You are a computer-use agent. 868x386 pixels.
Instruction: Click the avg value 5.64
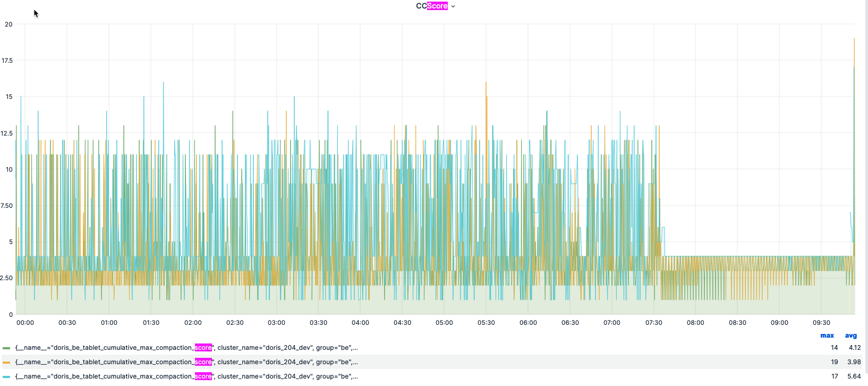click(854, 376)
